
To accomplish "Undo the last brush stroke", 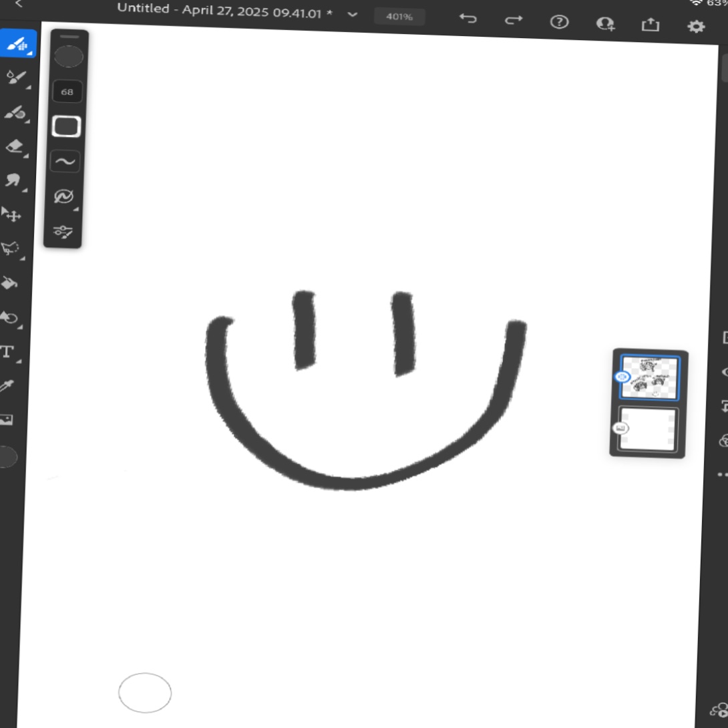I will click(x=468, y=20).
